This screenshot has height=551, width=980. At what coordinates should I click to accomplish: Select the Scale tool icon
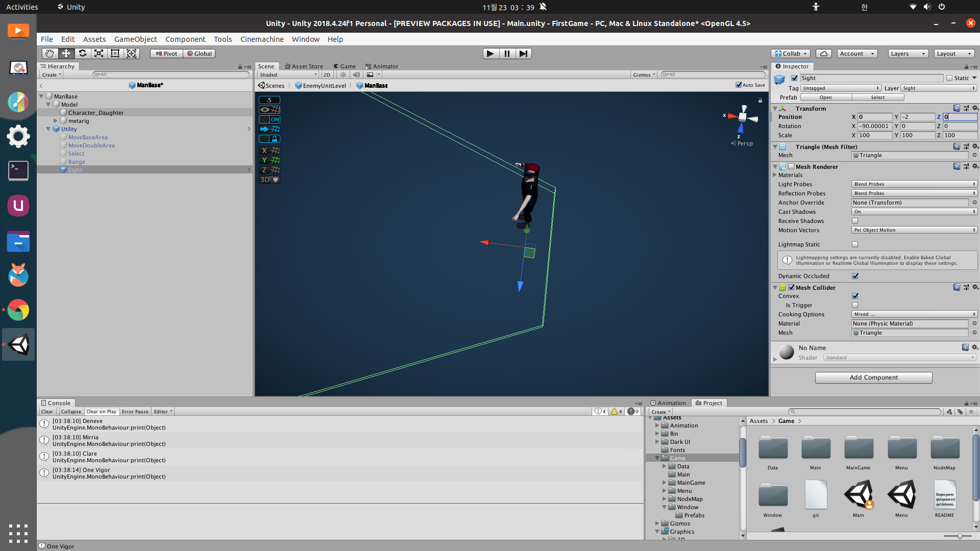(99, 54)
